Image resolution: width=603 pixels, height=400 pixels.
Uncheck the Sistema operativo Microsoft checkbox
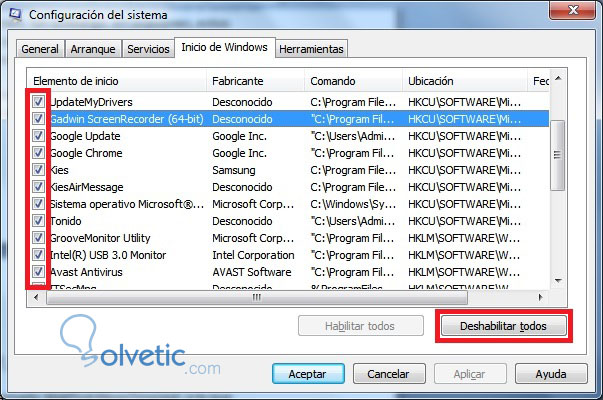(x=38, y=203)
